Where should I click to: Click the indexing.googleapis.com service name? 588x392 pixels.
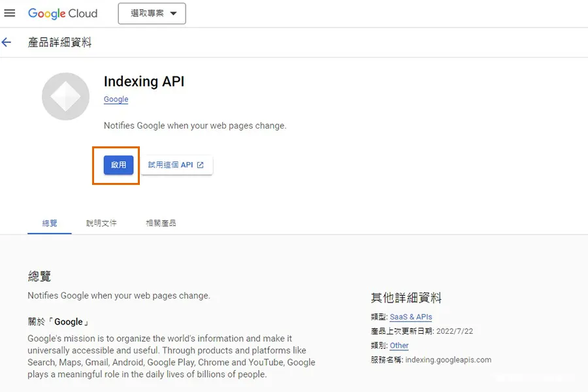pos(448,360)
